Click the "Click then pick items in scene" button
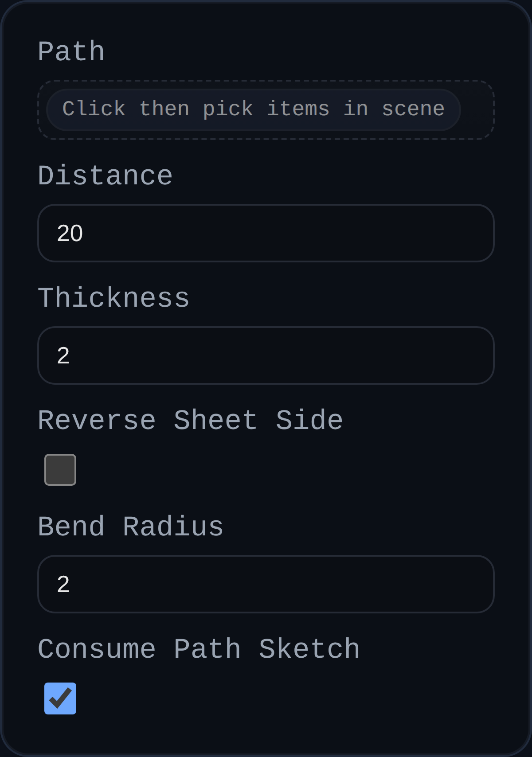 [x=253, y=109]
